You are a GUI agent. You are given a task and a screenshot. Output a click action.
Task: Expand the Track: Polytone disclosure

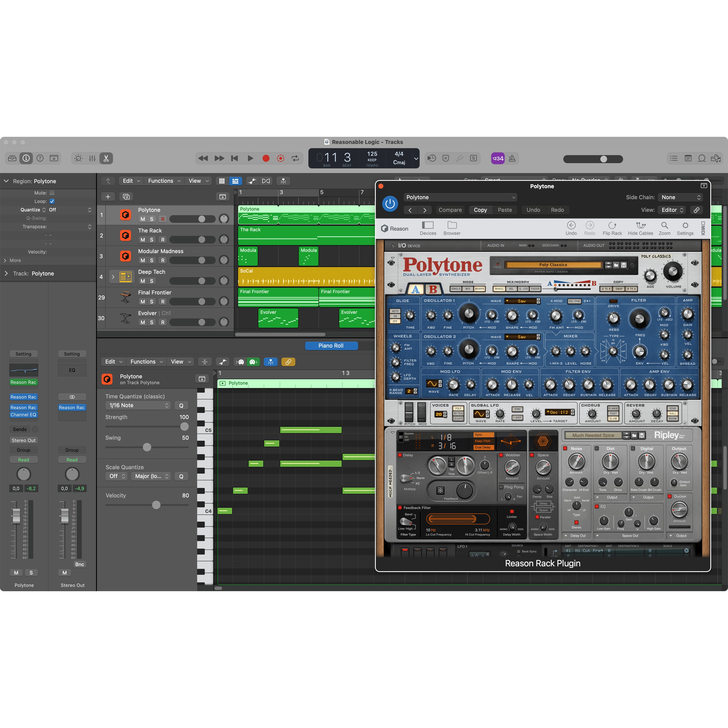point(6,273)
